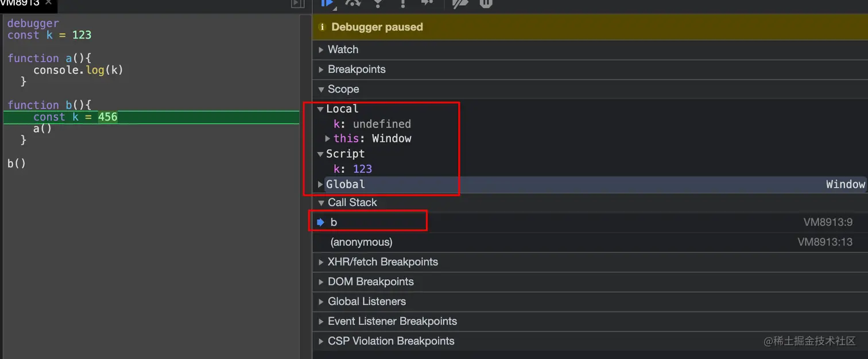Viewport: 868px width, 359px height.
Task: Click the debugger statement line
Action: click(33, 24)
